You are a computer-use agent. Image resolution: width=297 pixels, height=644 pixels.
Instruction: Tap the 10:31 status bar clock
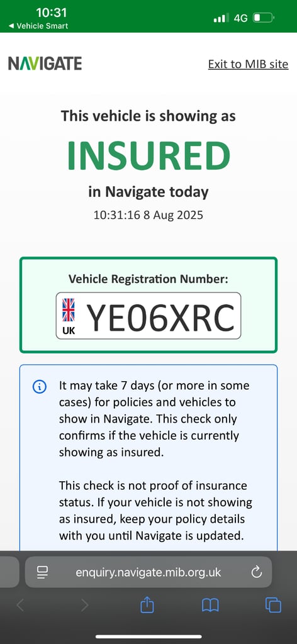point(52,13)
